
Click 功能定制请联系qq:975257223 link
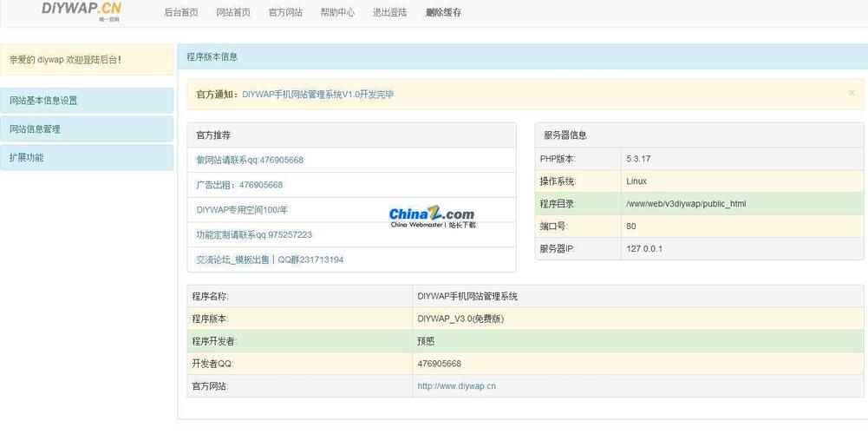pos(254,234)
